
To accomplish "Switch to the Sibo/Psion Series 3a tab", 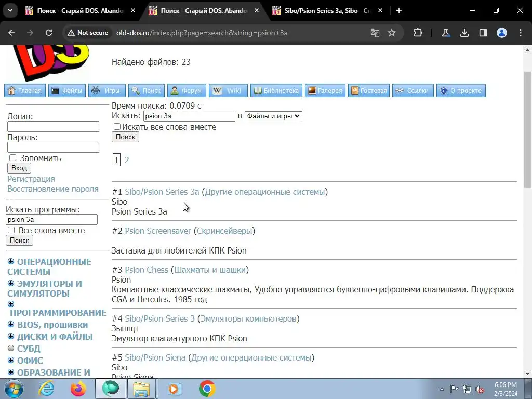I will 326,10.
